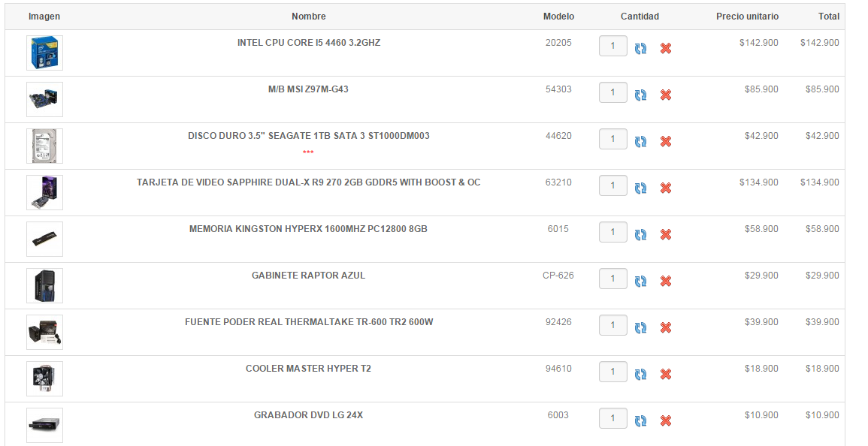Open M/B MSI Z97M-G43 product link
This screenshot has width=868, height=446.
(x=308, y=89)
